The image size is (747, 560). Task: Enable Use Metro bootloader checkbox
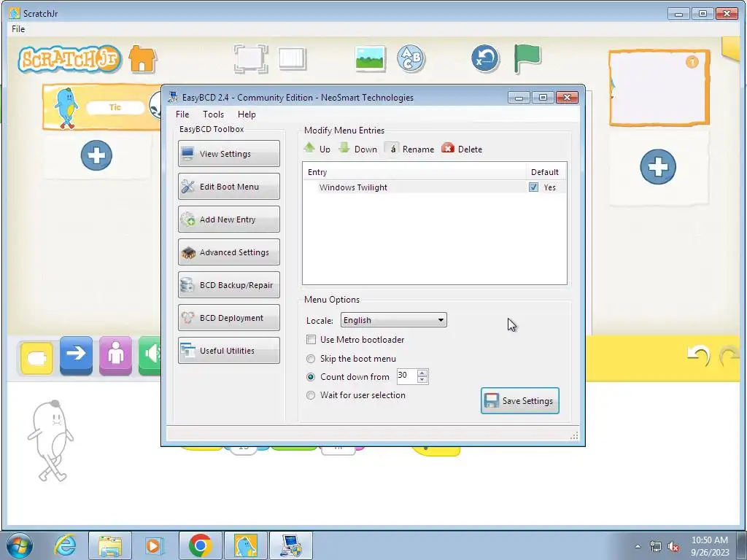coord(311,340)
